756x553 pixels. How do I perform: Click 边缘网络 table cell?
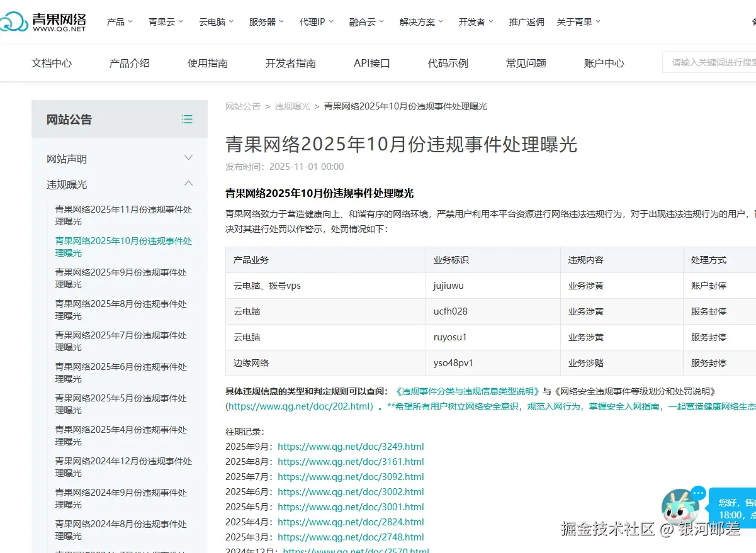(x=326, y=363)
